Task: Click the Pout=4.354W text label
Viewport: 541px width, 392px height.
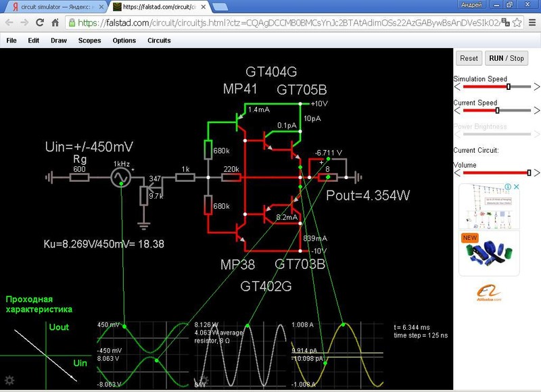Action: tap(368, 195)
